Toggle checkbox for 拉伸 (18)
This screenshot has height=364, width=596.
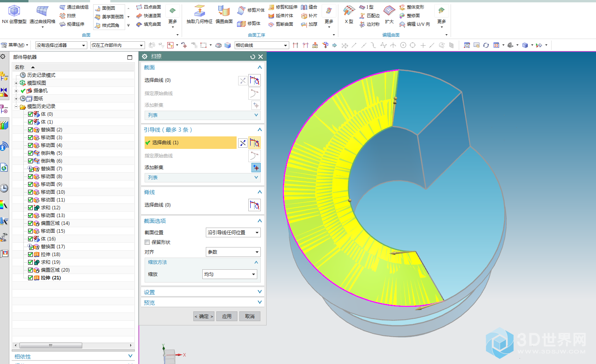(x=30, y=254)
